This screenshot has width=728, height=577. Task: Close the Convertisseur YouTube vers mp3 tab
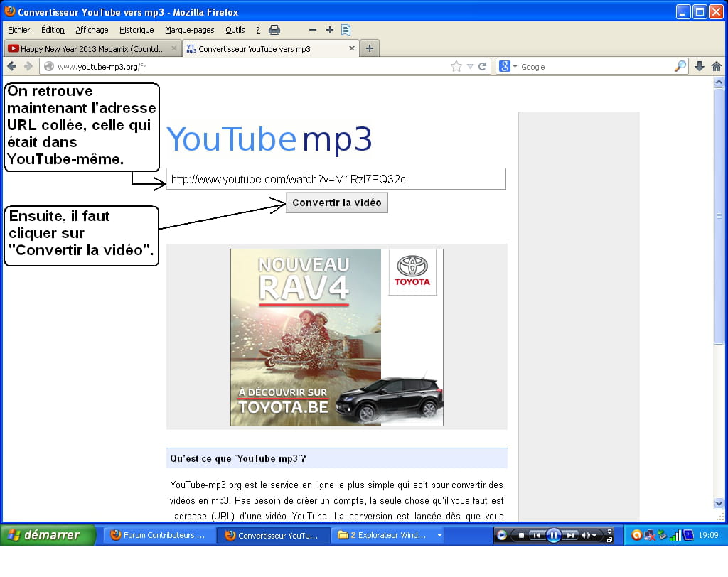pos(351,48)
